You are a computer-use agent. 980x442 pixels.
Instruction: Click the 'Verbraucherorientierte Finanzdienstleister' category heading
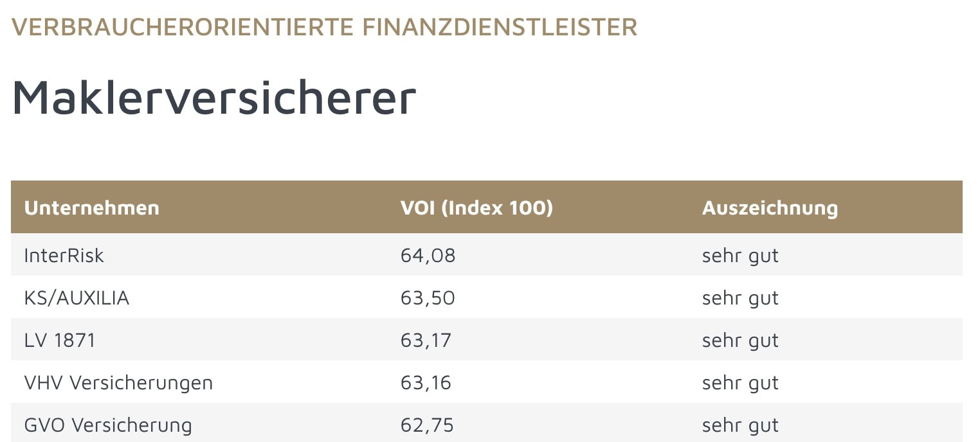click(x=324, y=27)
